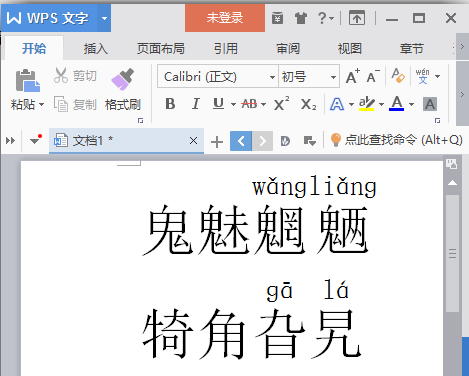This screenshot has height=376, width=469.
Task: Open highlight color dropdown arrow
Action: (381, 105)
